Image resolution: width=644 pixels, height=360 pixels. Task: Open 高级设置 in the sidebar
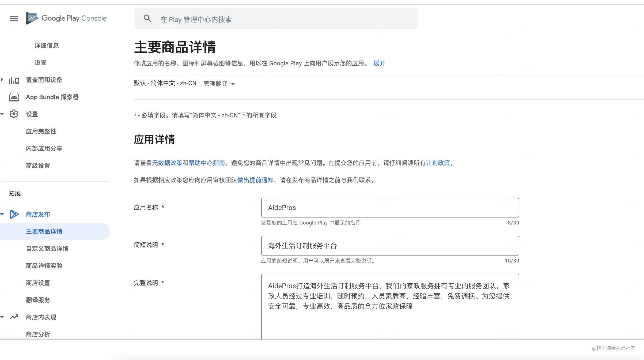click(x=38, y=166)
